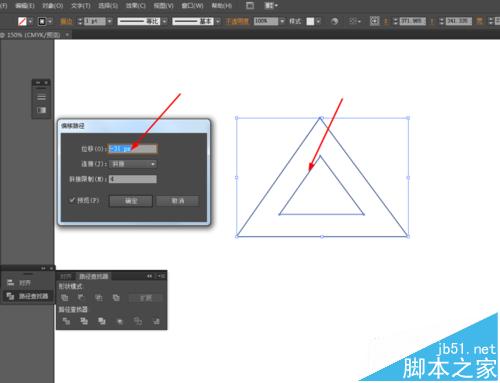Open the stroke color dropdown arrow
The height and width of the screenshot is (383, 500).
point(50,21)
